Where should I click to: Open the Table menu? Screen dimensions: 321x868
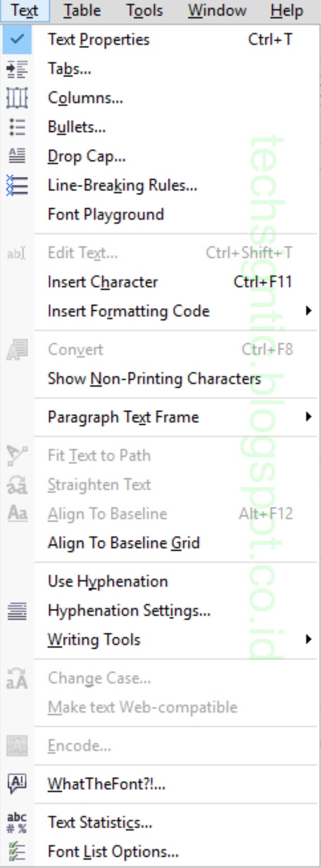(81, 10)
